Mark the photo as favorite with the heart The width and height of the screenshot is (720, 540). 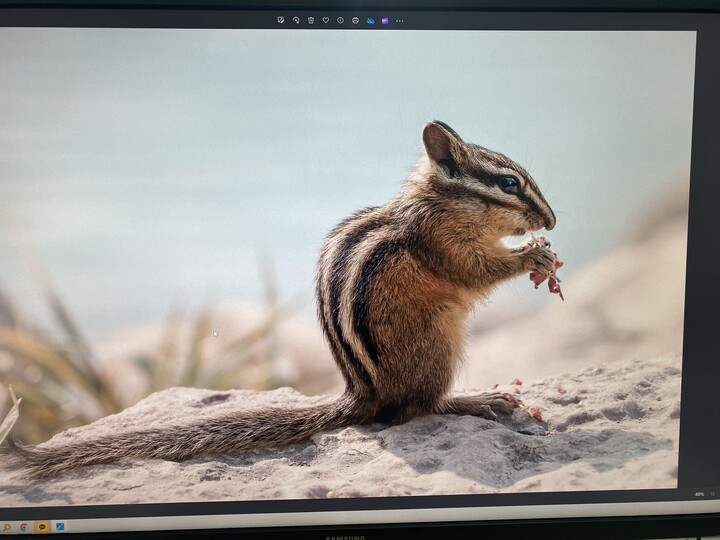pyautogui.click(x=326, y=20)
